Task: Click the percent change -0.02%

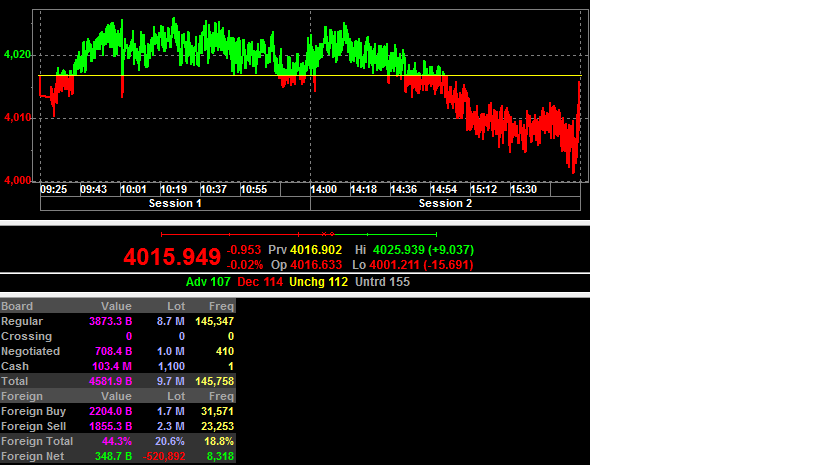Action: [245, 265]
